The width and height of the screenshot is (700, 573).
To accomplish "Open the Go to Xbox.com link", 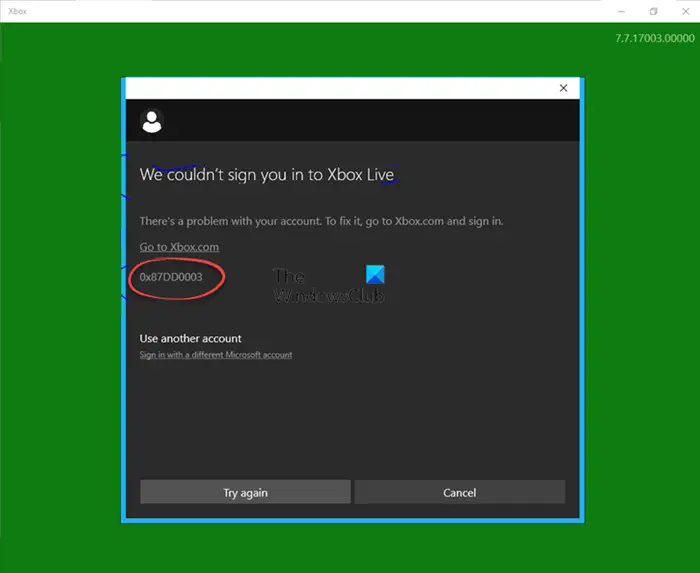I will [179, 247].
